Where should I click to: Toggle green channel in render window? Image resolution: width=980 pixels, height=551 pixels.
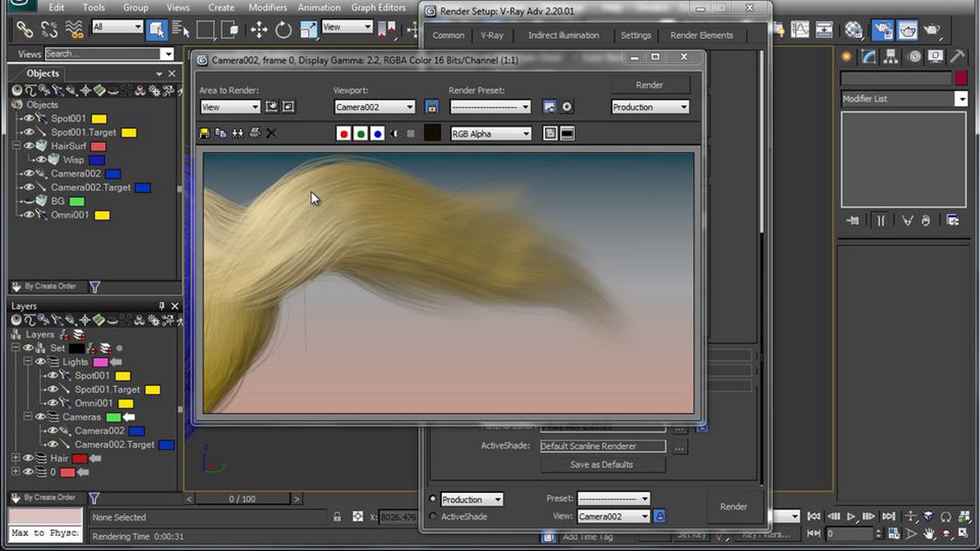[x=361, y=133]
